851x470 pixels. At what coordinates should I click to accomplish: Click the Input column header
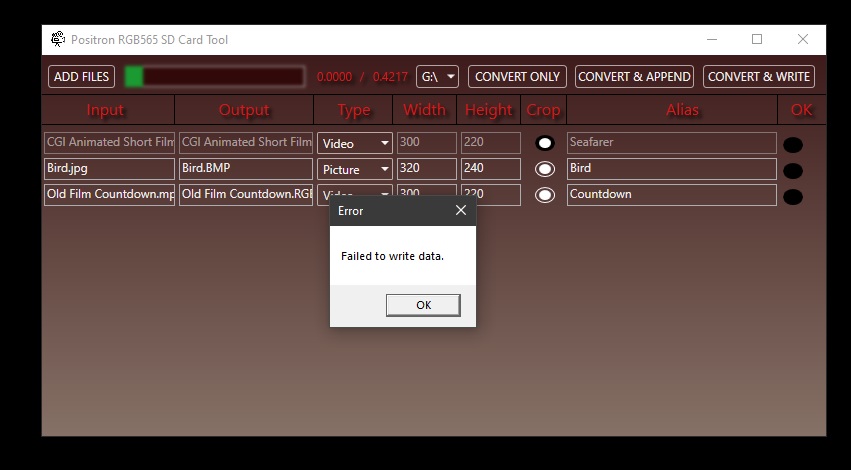click(x=106, y=110)
